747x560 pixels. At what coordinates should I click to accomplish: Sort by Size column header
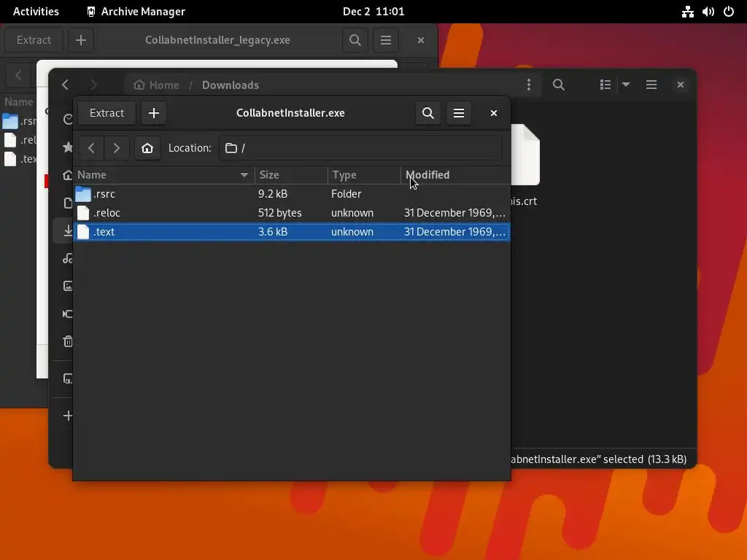[x=291, y=175]
